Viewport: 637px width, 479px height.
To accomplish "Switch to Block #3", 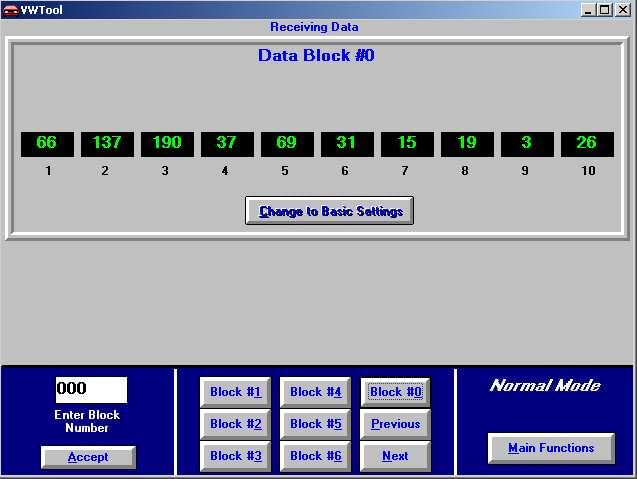I will click(235, 456).
